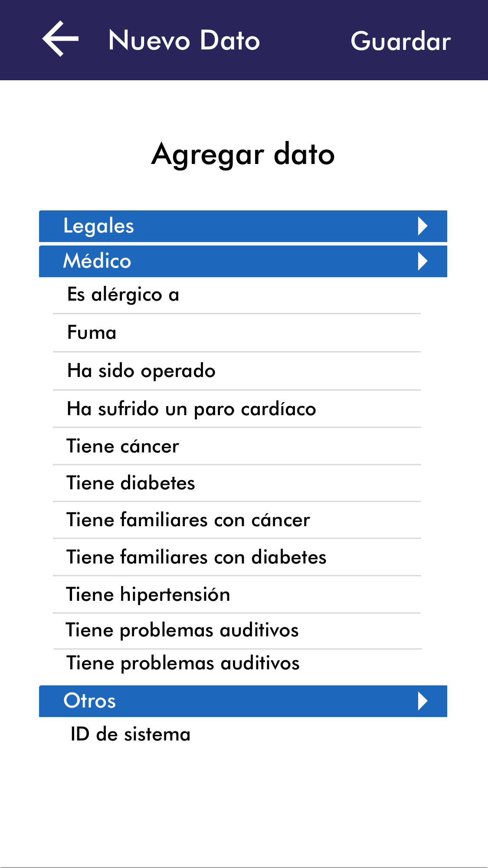Select "Tiene cáncer" item
This screenshot has height=868, width=488.
click(x=123, y=446)
